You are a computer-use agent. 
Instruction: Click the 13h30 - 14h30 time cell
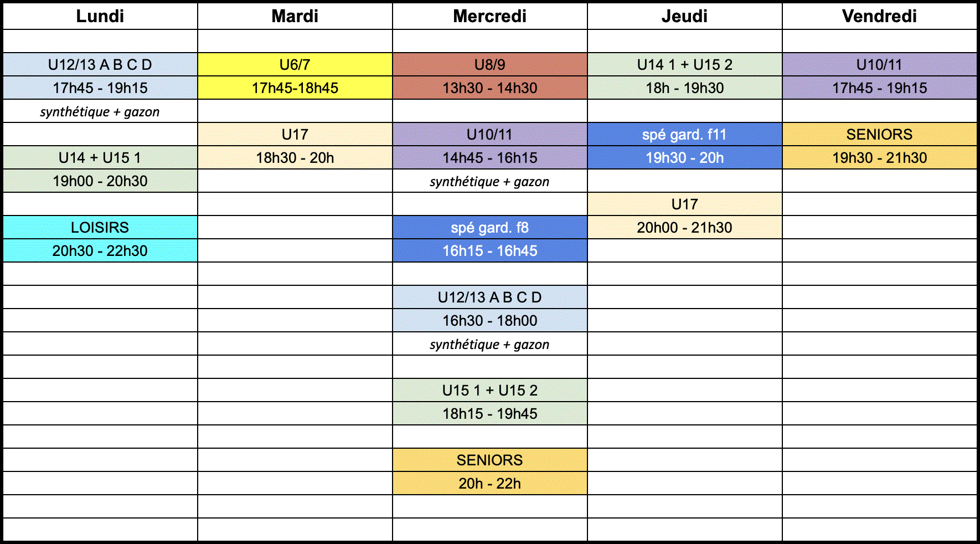(x=490, y=88)
